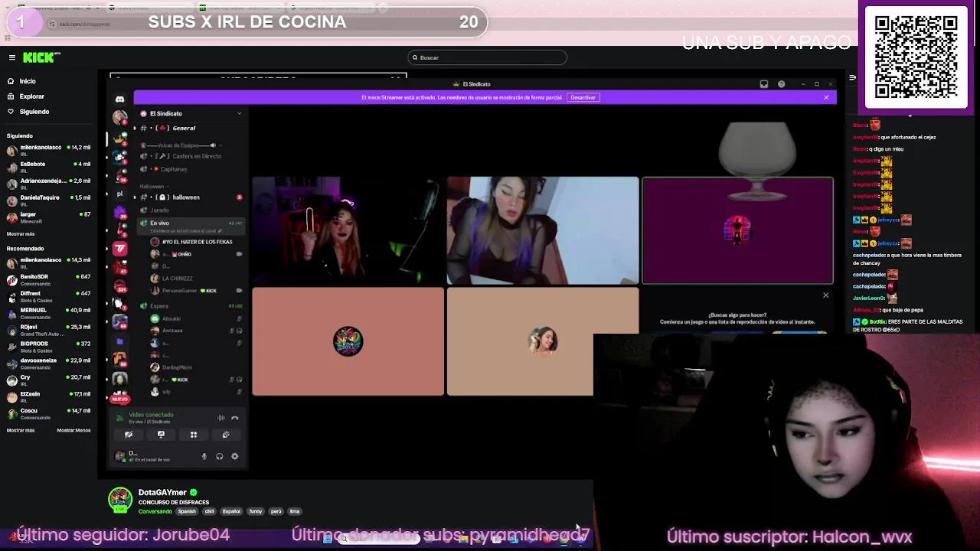Open Discord user settings gear
This screenshot has height=551, width=980.
[235, 456]
